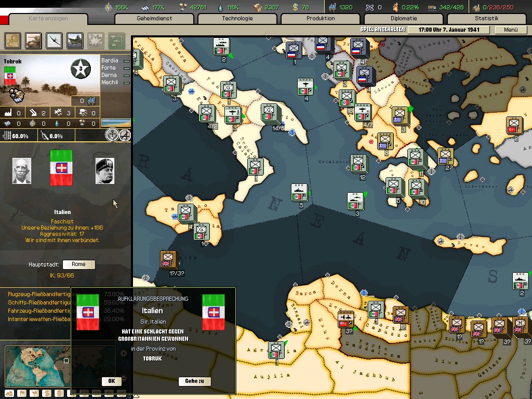Open the land units list with the tank icon

coord(34,40)
